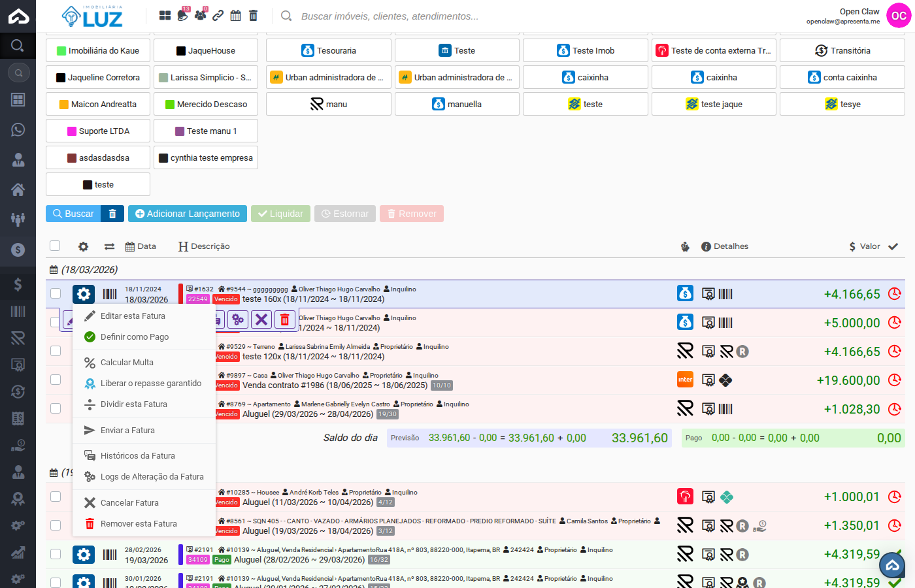The height and width of the screenshot is (588, 915).
Task: Click the red trash icon in floating toolbar
Action: point(284,319)
